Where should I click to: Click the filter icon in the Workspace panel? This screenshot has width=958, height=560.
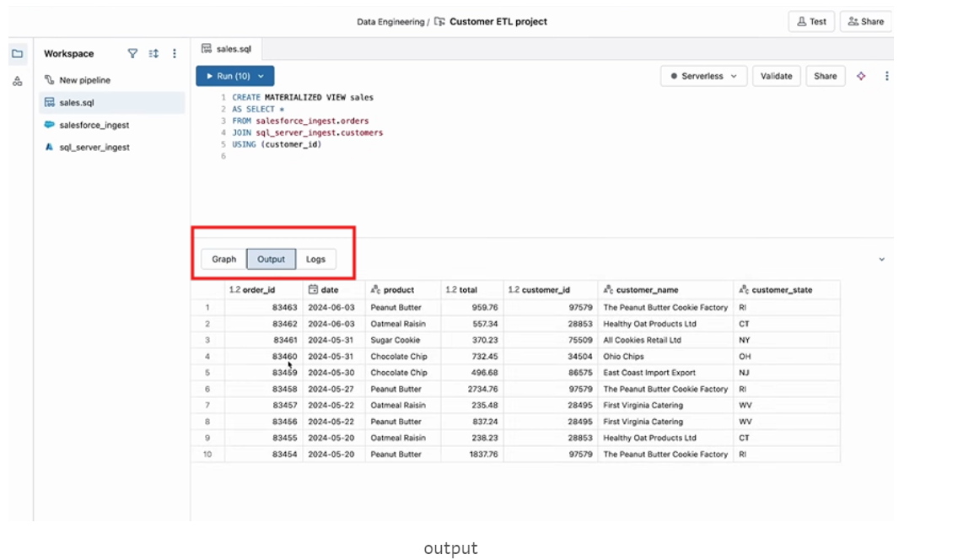coord(132,53)
